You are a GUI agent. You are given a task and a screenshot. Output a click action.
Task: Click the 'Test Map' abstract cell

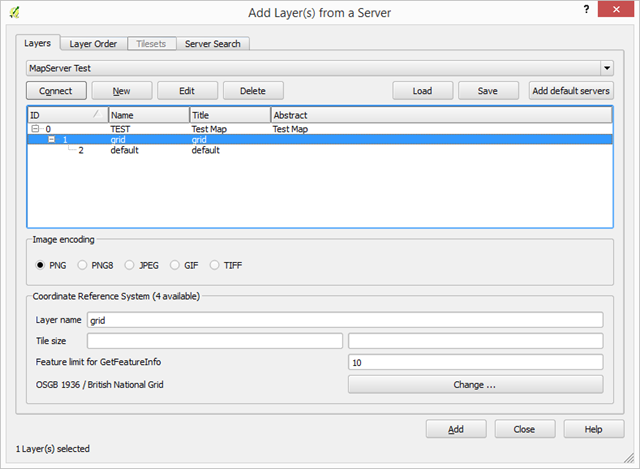click(x=290, y=129)
